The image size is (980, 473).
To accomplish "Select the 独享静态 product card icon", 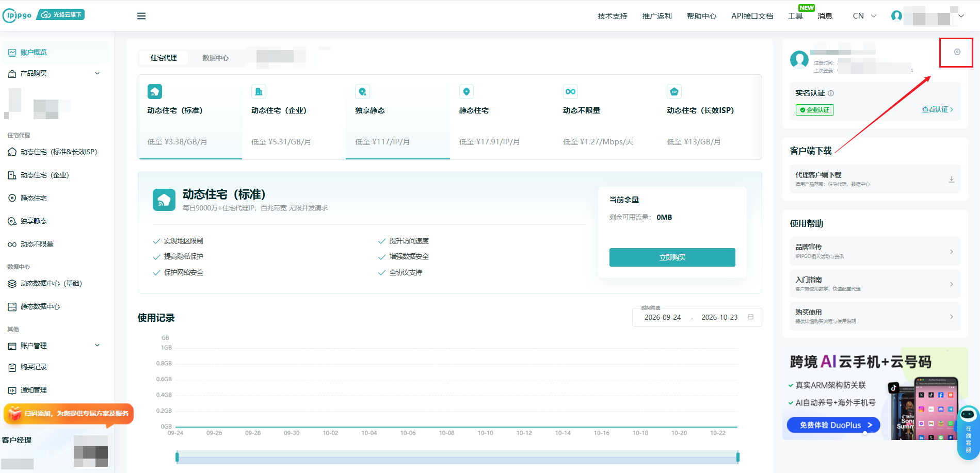I will [363, 91].
